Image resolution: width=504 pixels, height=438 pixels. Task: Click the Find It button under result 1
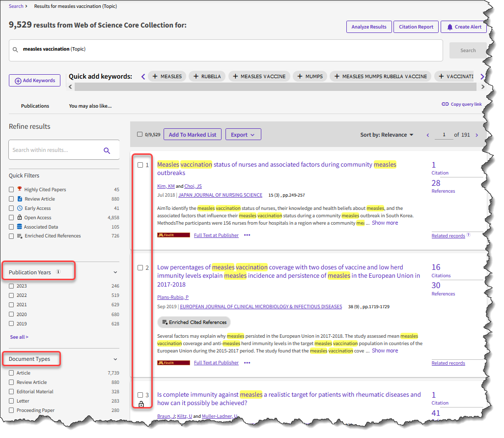coord(173,235)
